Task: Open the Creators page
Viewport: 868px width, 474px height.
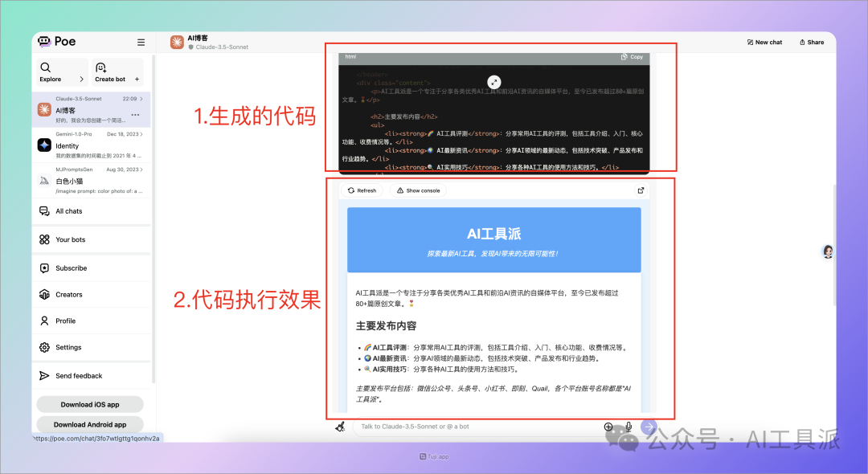Action: (x=92, y=295)
